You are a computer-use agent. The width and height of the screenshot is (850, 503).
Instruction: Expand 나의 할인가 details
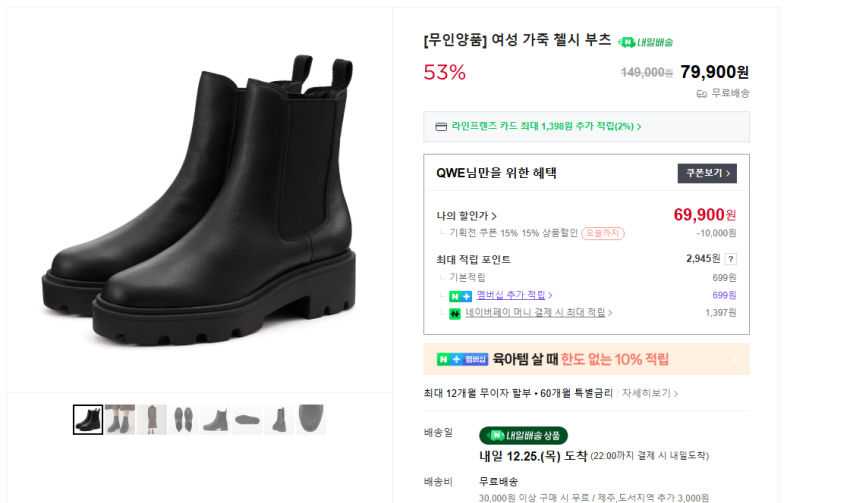coord(467,216)
